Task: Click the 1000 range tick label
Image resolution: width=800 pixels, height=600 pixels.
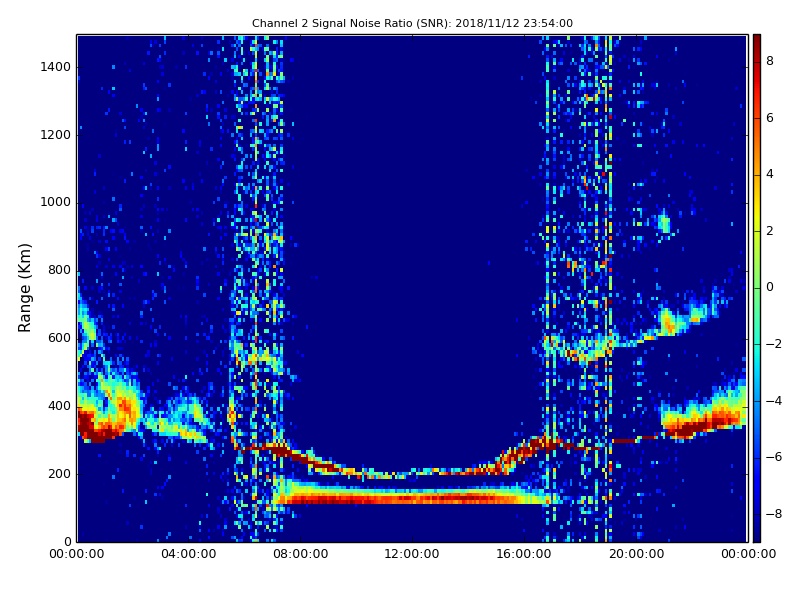Action: 55,202
